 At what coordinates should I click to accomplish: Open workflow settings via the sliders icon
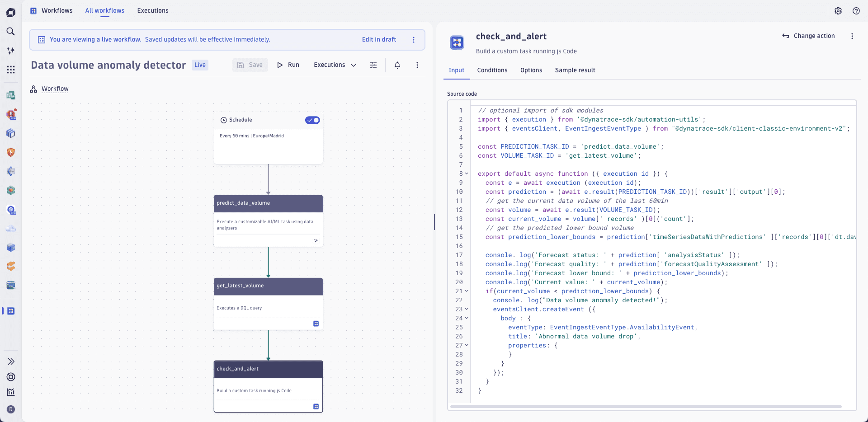pyautogui.click(x=373, y=65)
